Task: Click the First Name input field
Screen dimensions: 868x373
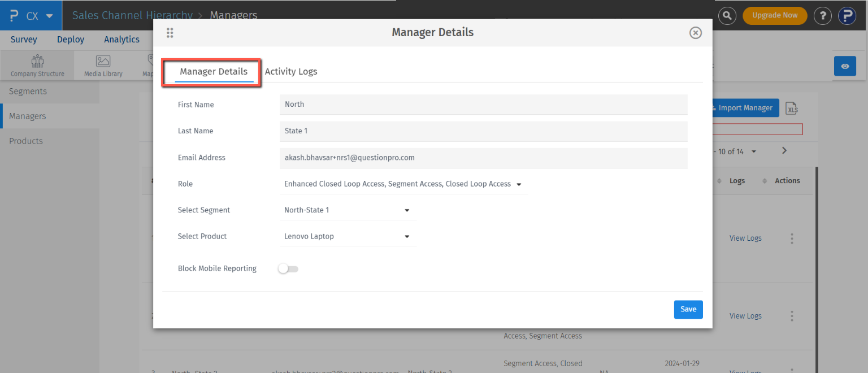Action: coord(483,105)
